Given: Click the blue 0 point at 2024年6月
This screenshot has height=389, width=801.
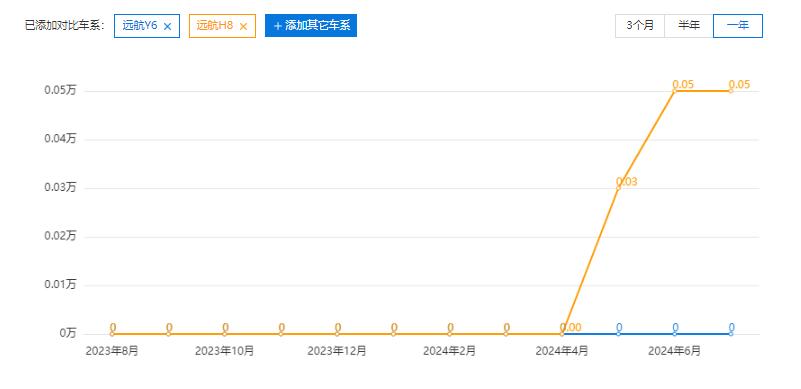Looking at the screenshot, I should point(674,334).
